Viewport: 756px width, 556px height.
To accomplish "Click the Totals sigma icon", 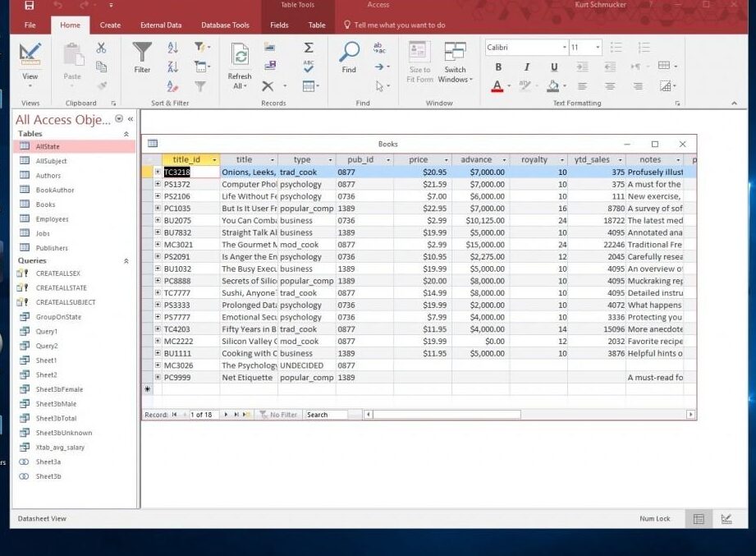I will (x=309, y=48).
